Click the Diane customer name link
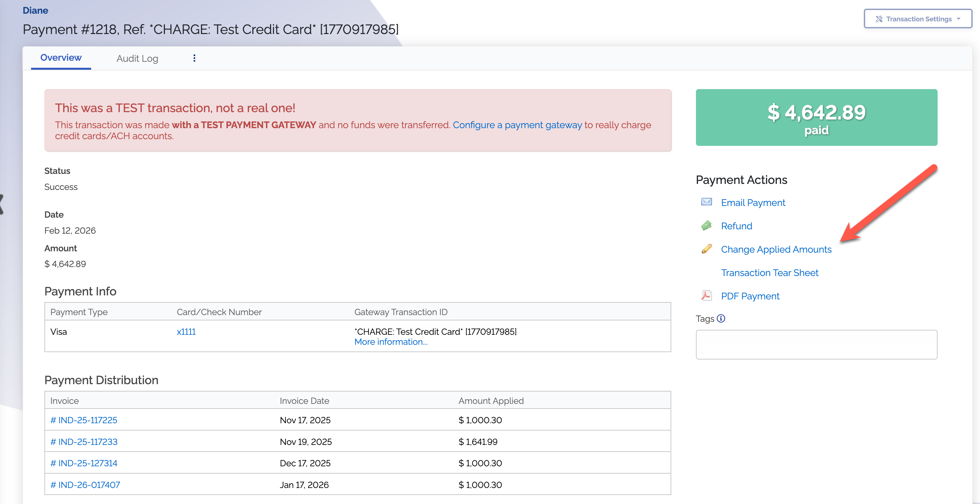This screenshot has width=980, height=504. tap(35, 10)
